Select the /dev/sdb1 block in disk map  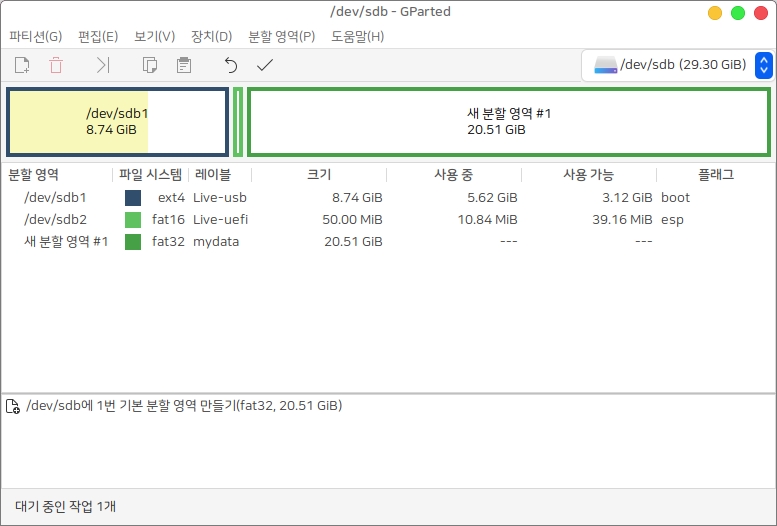117,122
